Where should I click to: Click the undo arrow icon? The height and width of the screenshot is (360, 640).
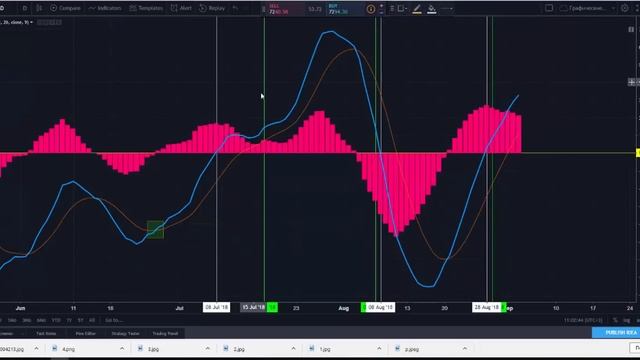coord(235,8)
